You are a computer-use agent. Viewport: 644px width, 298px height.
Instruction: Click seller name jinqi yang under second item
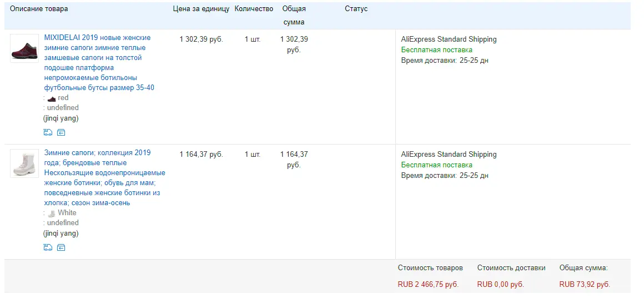point(61,234)
